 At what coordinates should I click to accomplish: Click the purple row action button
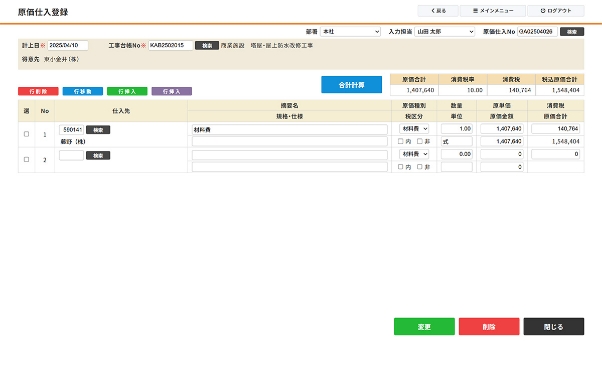click(x=172, y=91)
